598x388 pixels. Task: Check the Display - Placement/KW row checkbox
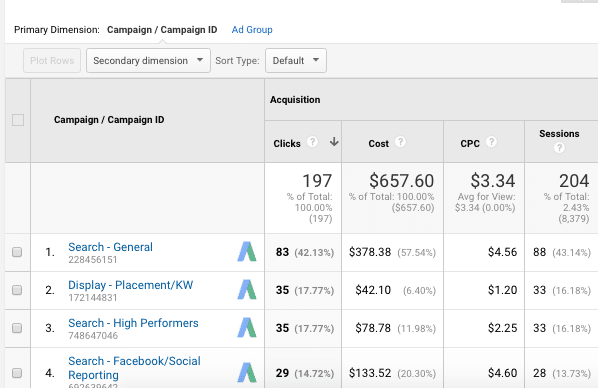click(x=17, y=290)
